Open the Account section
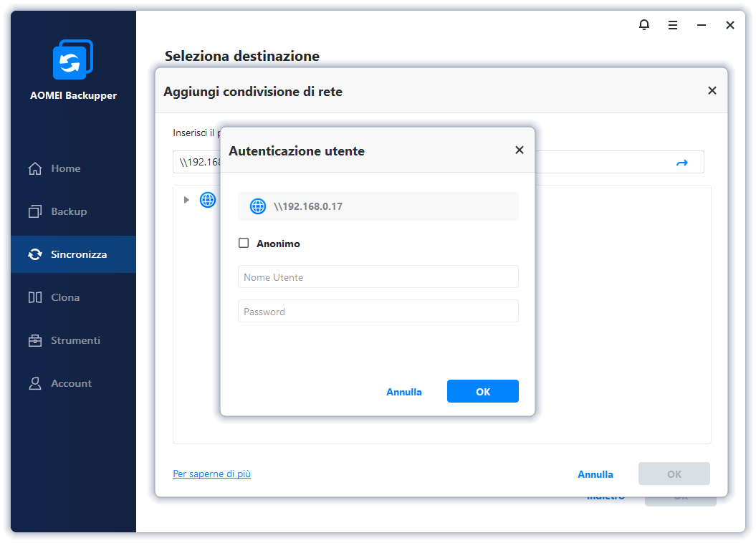 pyautogui.click(x=70, y=383)
